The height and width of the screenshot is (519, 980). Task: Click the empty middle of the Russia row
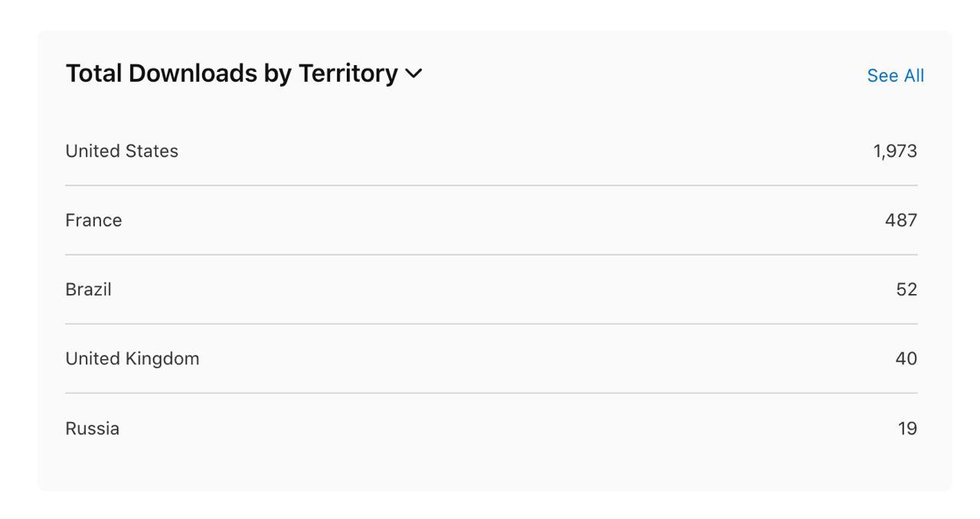point(490,429)
